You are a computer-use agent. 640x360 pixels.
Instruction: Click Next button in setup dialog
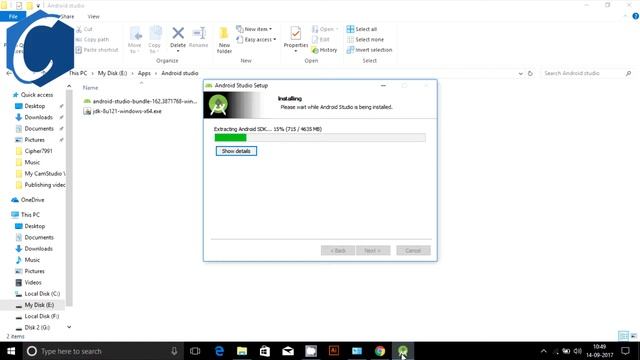point(373,250)
